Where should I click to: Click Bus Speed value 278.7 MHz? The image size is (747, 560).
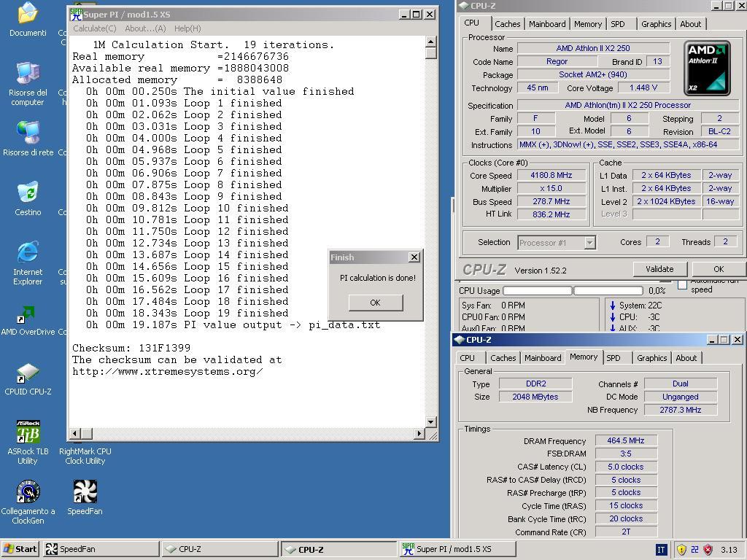click(x=551, y=201)
